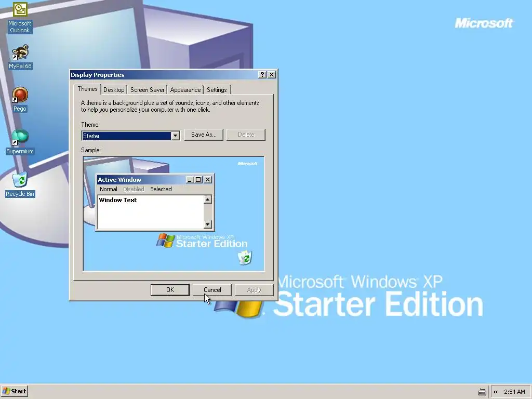Select the MyPal 68 desktop shortcut
This screenshot has width=532, height=399.
pyautogui.click(x=20, y=57)
